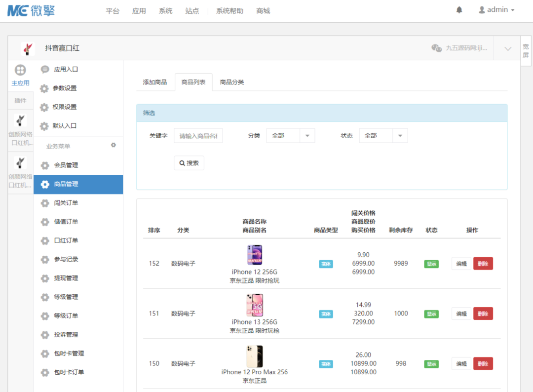Click the gear icon beside 投诉管理
This screenshot has width=533, height=392.
pyautogui.click(x=45, y=335)
